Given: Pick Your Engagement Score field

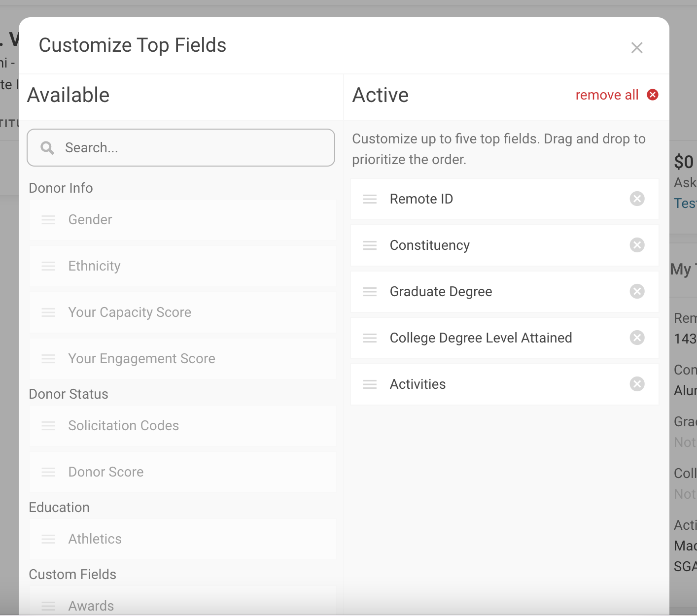Looking at the screenshot, I should (x=141, y=359).
